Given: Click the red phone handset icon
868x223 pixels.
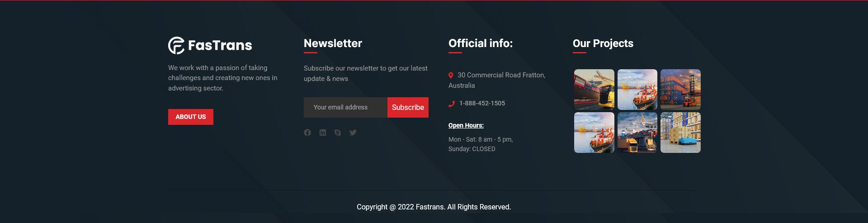Looking at the screenshot, I should point(451,104).
